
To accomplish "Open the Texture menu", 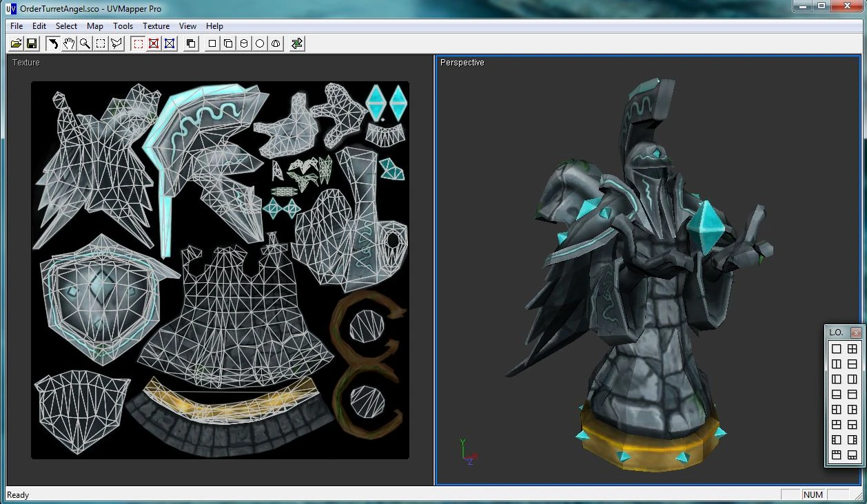I will coord(156,26).
